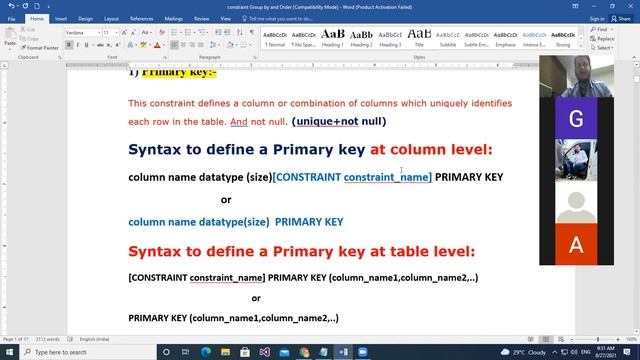Image resolution: width=640 pixels, height=360 pixels.
Task: Click the zoom slider handle
Action: pyautogui.click(x=598, y=339)
